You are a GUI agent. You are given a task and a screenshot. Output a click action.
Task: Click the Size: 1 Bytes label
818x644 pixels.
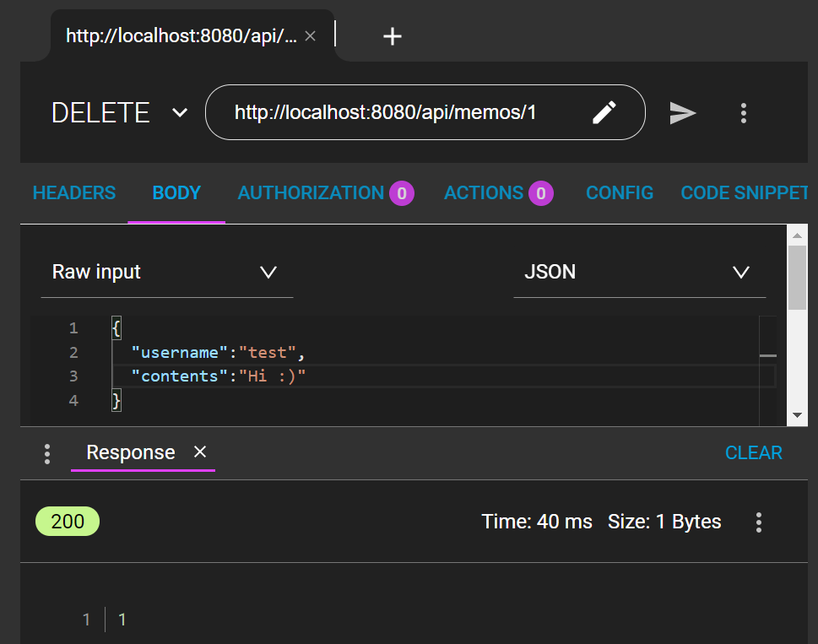click(664, 522)
